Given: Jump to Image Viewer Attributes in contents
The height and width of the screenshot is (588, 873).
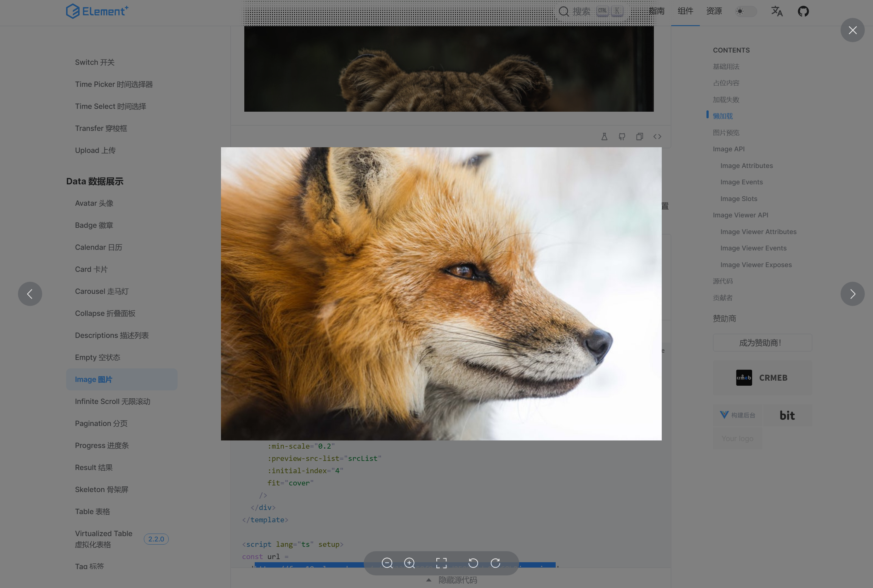Looking at the screenshot, I should (x=758, y=232).
